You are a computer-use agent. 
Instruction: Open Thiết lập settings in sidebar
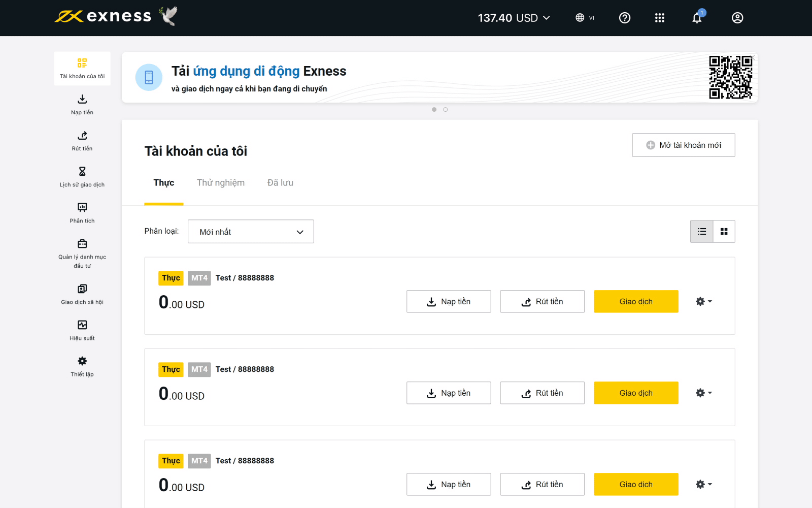point(82,366)
